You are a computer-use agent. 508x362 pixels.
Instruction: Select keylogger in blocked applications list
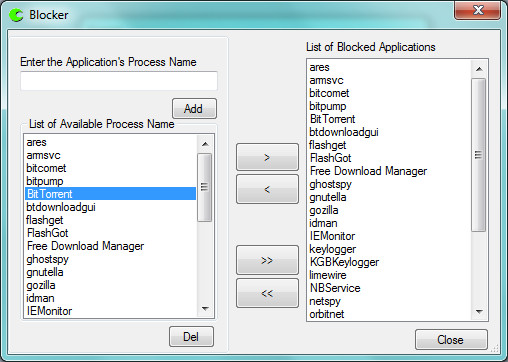point(389,249)
